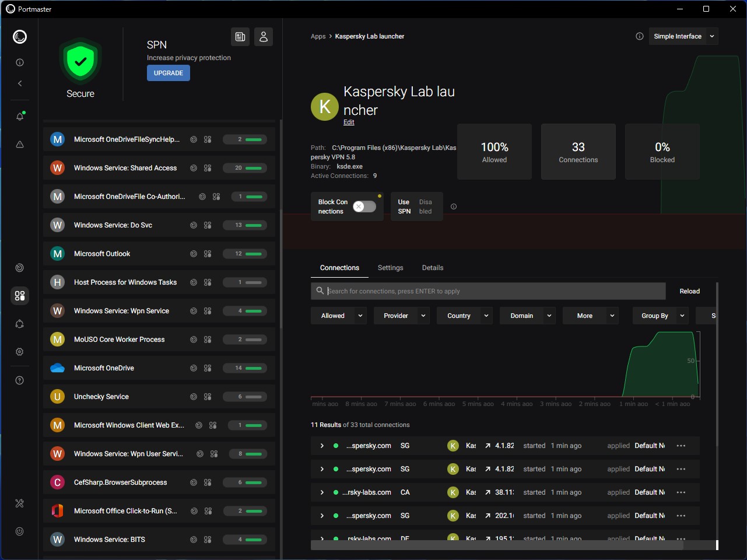747x560 pixels.
Task: Switch to the Settings tab
Action: (x=391, y=268)
